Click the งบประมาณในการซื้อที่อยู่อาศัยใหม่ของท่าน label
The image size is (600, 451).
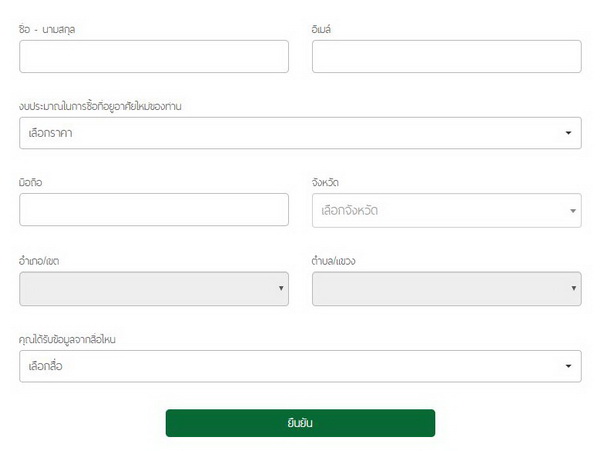click(x=100, y=106)
